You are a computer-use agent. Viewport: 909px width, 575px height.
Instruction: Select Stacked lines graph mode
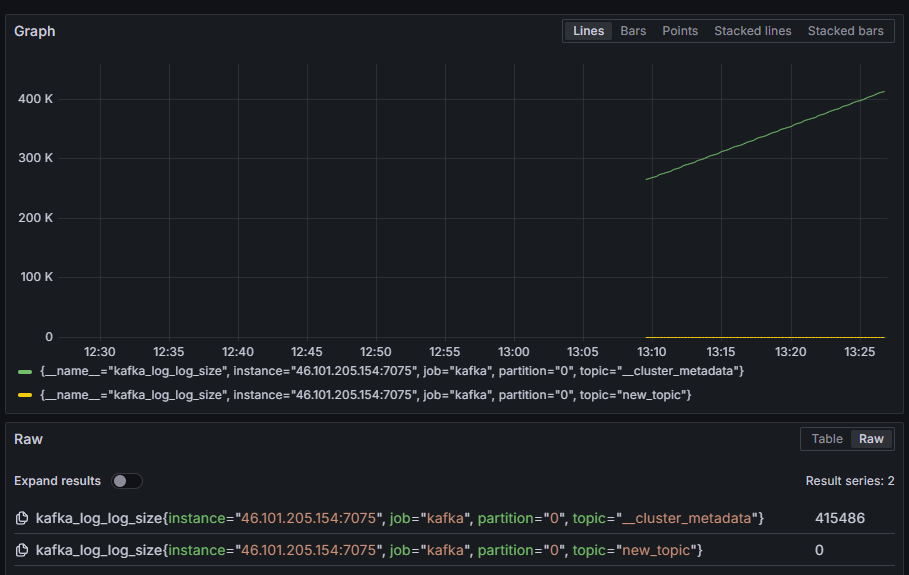752,31
